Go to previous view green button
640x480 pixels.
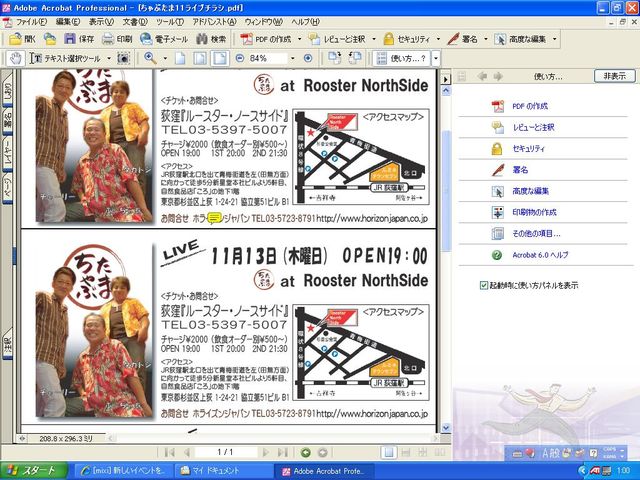(305, 452)
